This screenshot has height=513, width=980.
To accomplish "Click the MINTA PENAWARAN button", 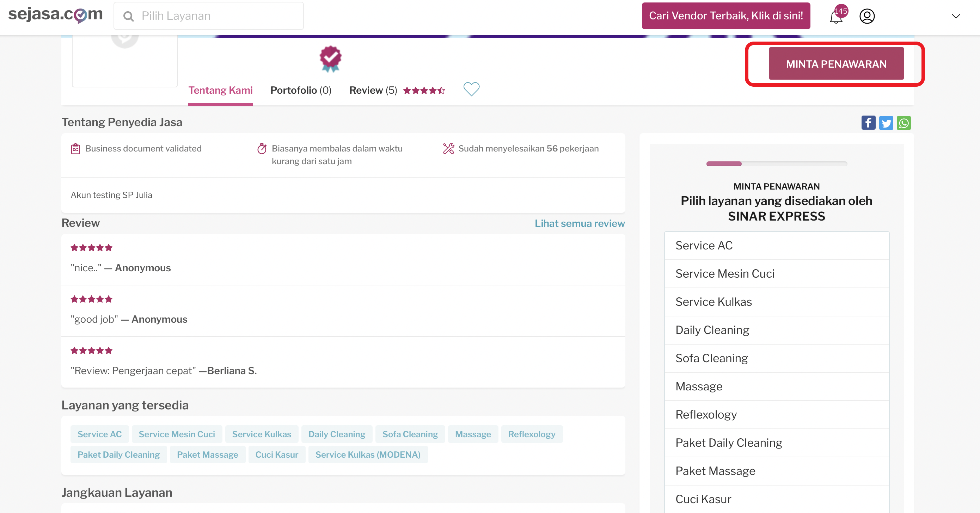I will 836,63.
